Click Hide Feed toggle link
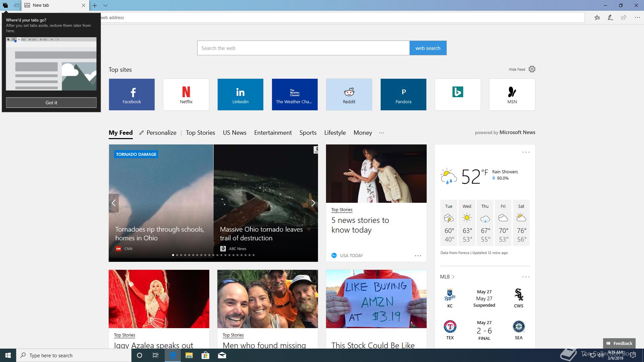This screenshot has width=644, height=362. [x=517, y=69]
